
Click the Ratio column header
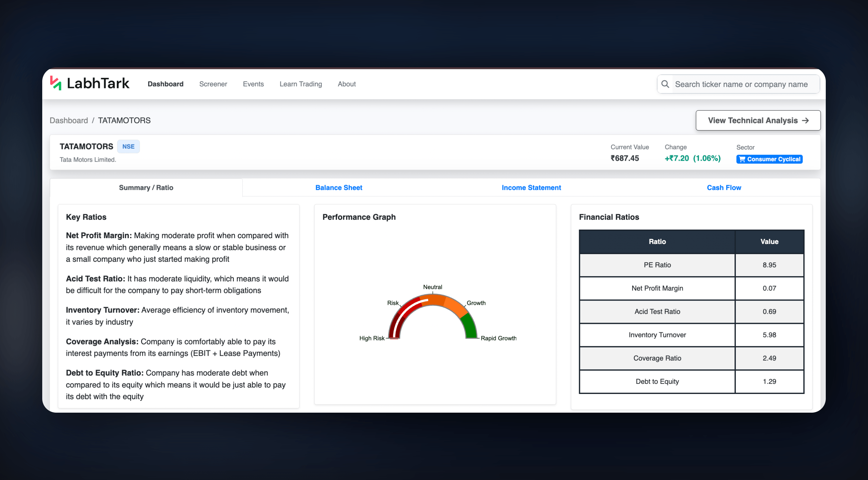(x=657, y=242)
